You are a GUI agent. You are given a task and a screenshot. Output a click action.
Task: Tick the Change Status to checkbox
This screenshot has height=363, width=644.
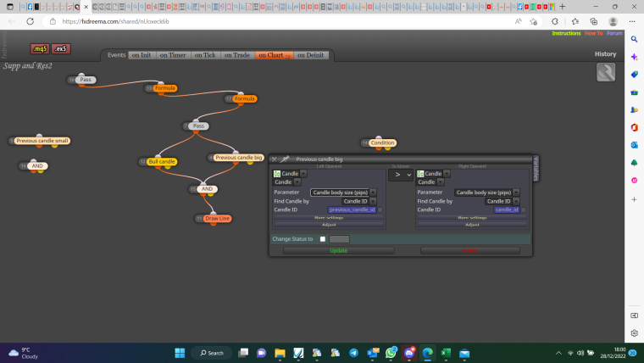click(x=323, y=239)
